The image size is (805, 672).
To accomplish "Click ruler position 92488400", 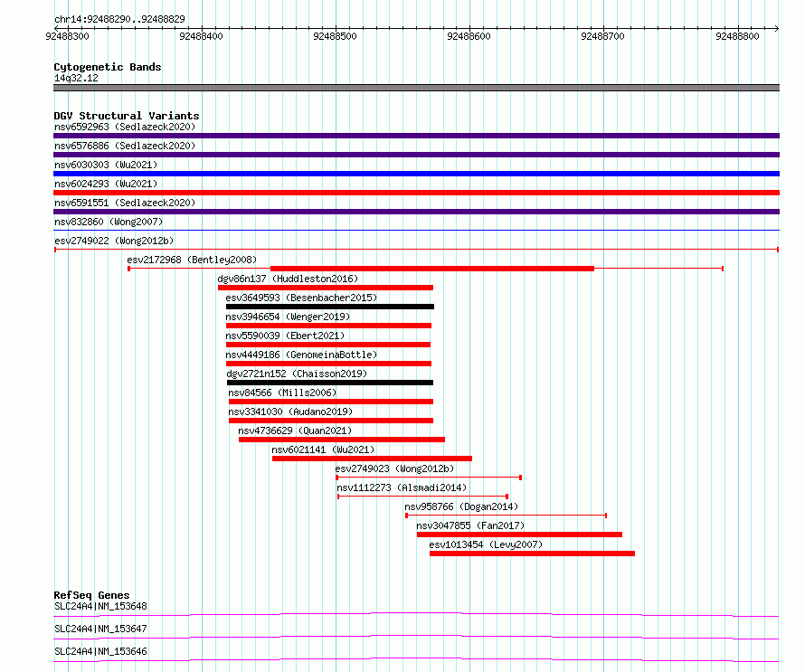I will (x=201, y=36).
